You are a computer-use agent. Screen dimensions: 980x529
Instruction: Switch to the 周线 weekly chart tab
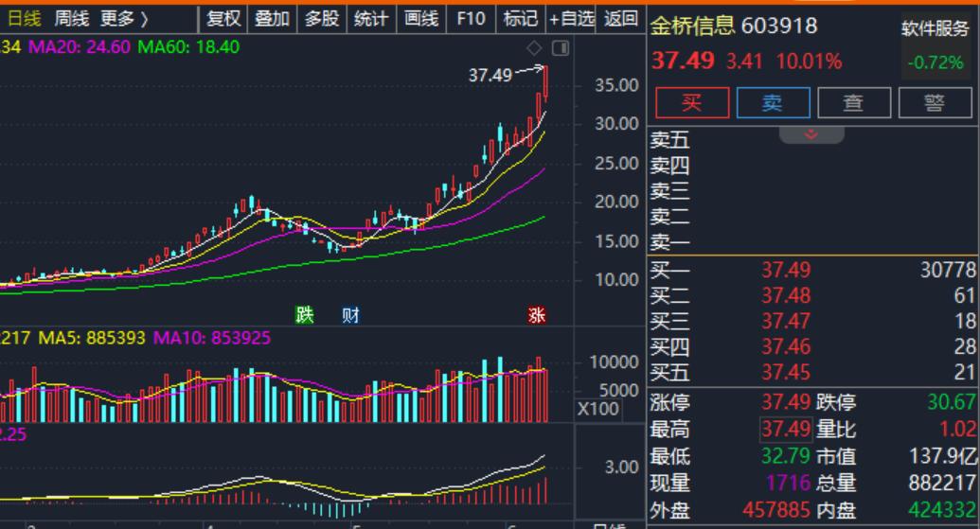pyautogui.click(x=72, y=18)
